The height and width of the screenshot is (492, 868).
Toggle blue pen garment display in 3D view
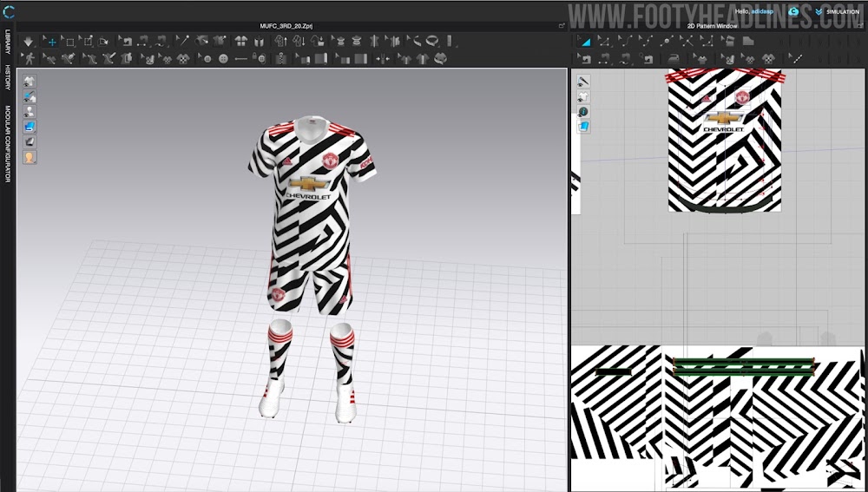coord(30,97)
